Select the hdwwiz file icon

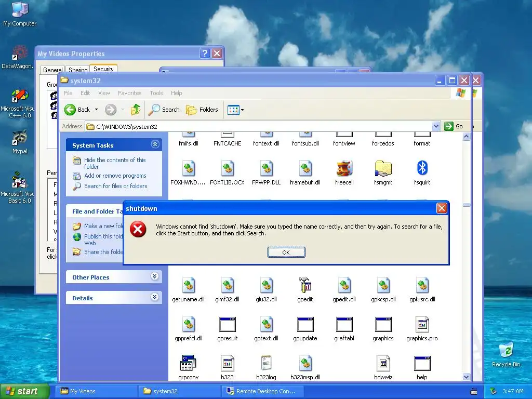click(383, 363)
